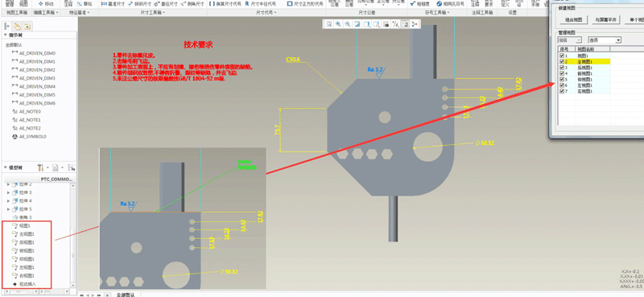This screenshot has width=644, height=297.
Task: Uncheck the checkbox for 左视图1 row
Action: tap(561, 85)
